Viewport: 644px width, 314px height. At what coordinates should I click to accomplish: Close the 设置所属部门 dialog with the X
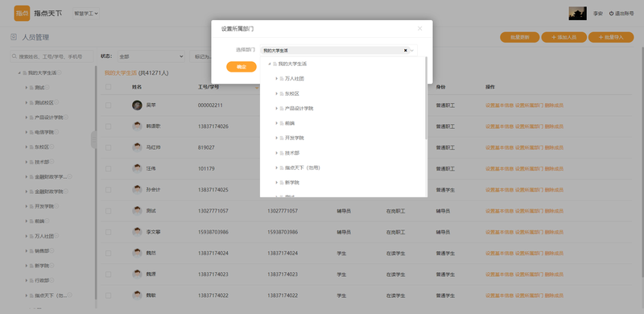419,28
